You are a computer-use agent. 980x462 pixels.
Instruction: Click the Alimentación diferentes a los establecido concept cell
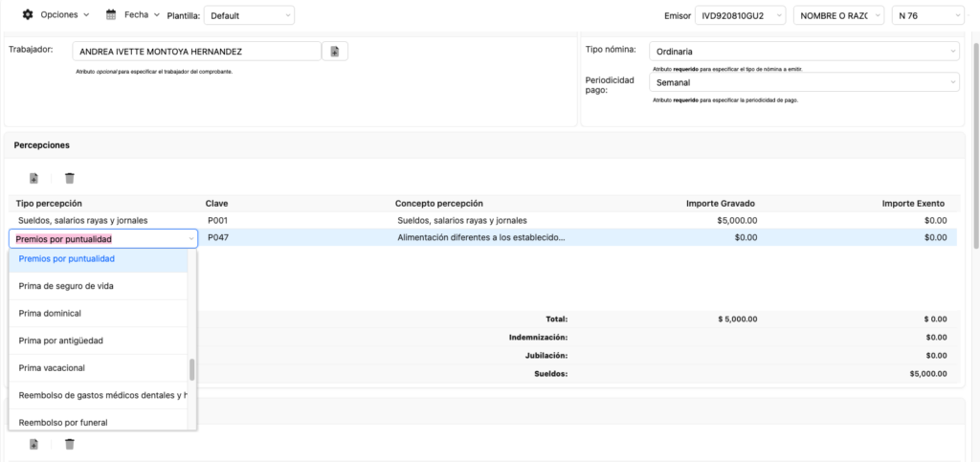click(481, 237)
